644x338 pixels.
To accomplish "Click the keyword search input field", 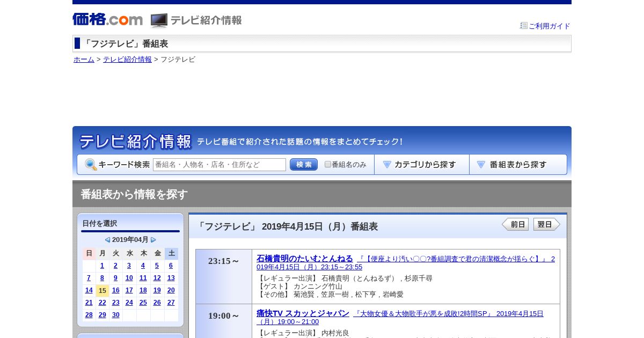I will click(219, 165).
